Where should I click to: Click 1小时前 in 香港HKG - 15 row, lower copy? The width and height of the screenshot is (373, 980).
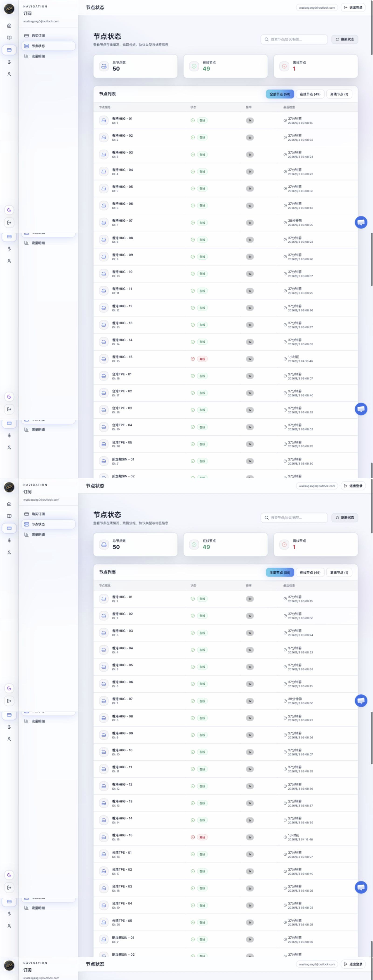click(x=294, y=835)
